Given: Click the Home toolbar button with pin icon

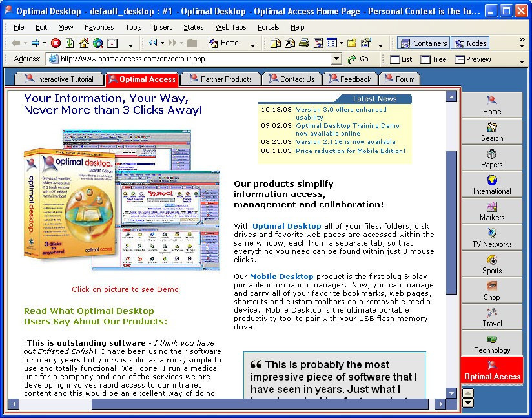Looking at the screenshot, I should pos(223,43).
